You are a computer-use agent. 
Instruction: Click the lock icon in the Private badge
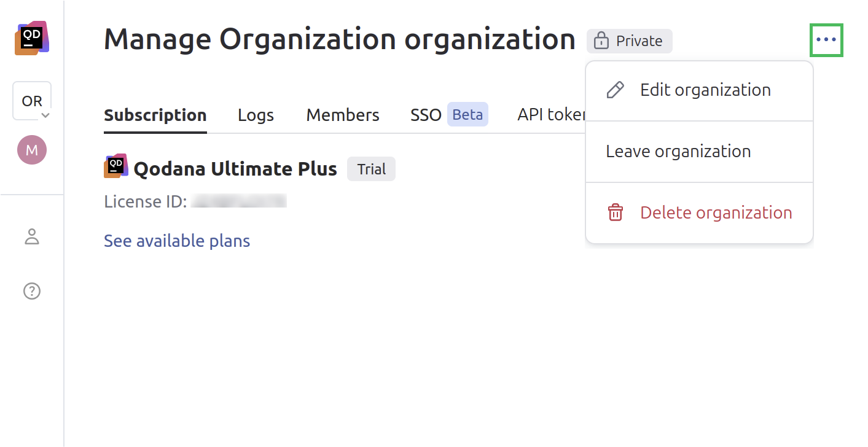600,41
